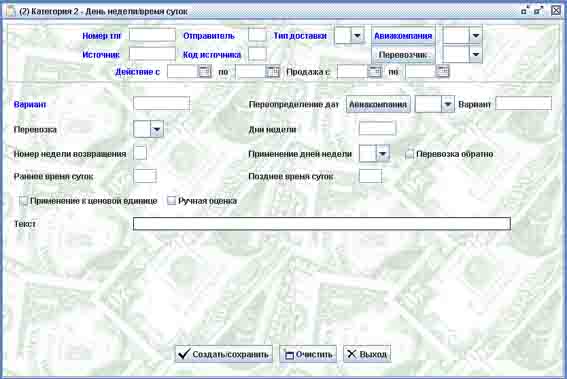Screen dimensions: 567x379
Task: Toggle Применение к ценовой единице checkbox
Action: 23,201
